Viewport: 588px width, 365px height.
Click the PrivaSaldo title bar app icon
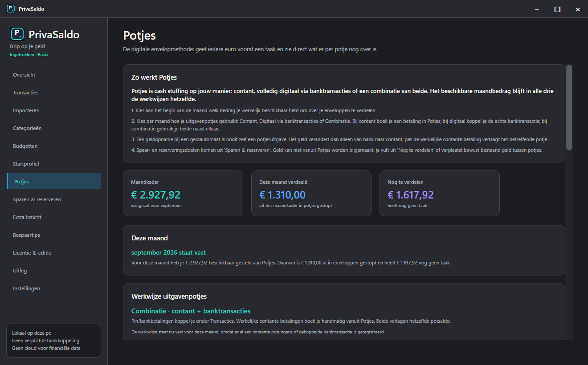(11, 9)
